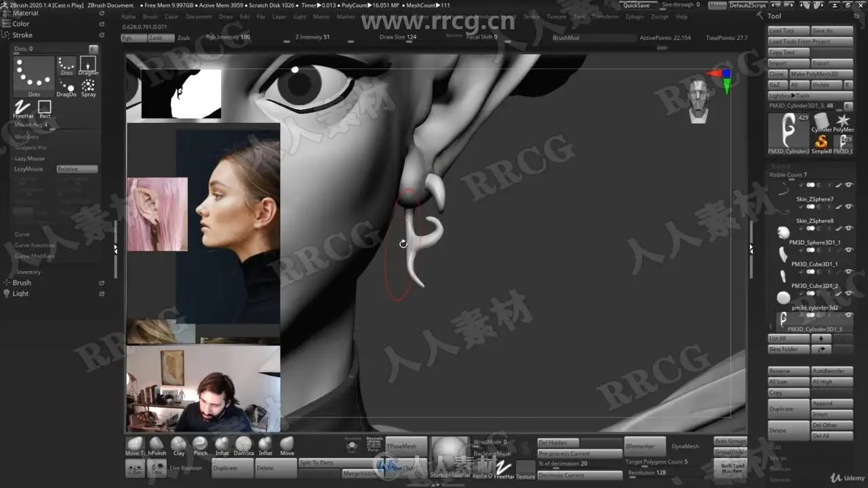Select the PM3D_Sphere3D1_1 subtool thumbnail

pos(784,233)
